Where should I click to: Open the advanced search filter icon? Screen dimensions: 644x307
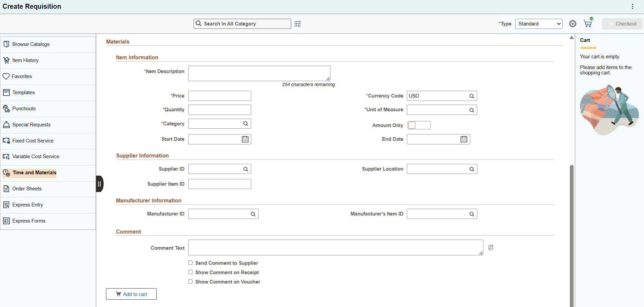coord(298,24)
